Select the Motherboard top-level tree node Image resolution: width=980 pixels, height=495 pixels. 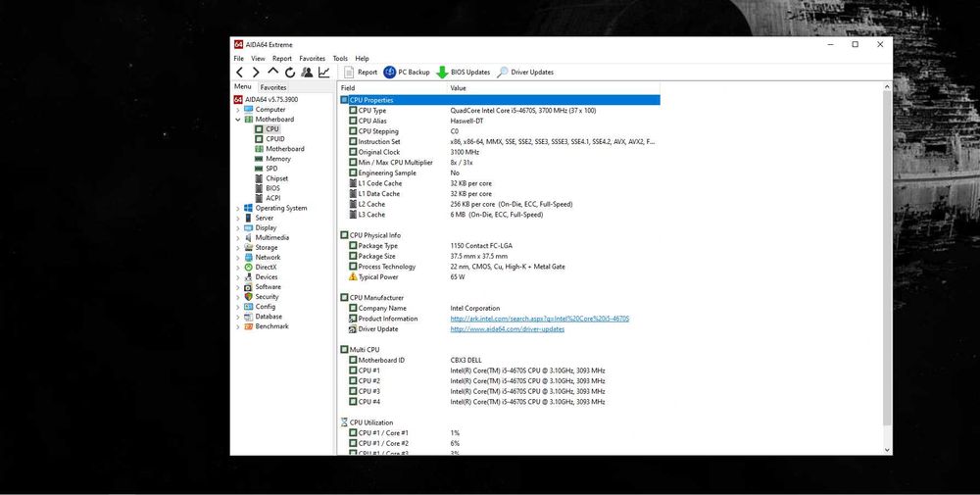point(274,120)
